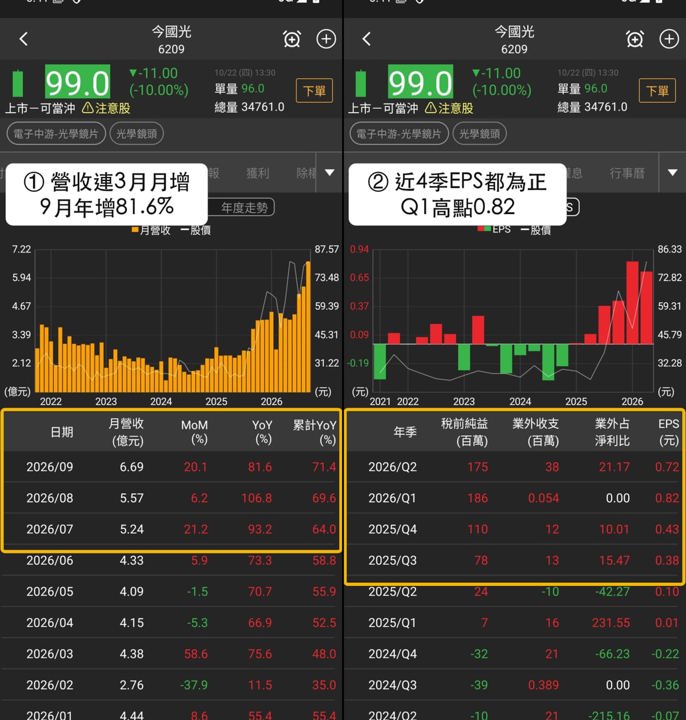Select the 2026/04 revenue row
The image size is (686, 720).
tap(171, 623)
